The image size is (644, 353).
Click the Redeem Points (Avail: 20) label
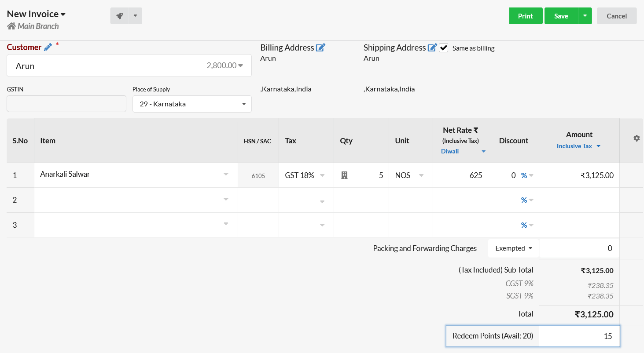pyautogui.click(x=493, y=336)
